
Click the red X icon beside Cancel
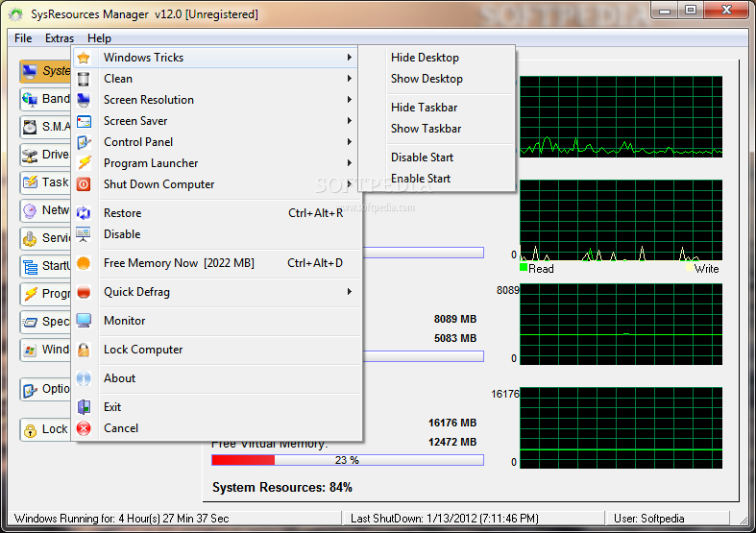(x=84, y=428)
